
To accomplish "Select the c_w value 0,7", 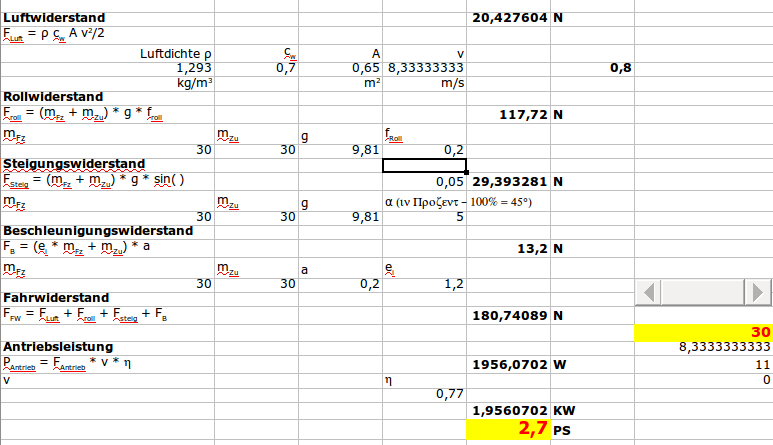I will click(x=256, y=68).
